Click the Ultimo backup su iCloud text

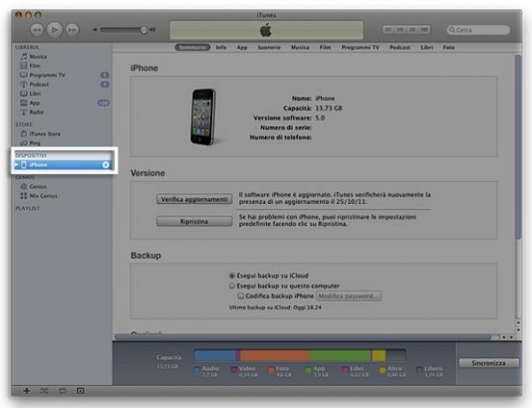[x=275, y=307]
